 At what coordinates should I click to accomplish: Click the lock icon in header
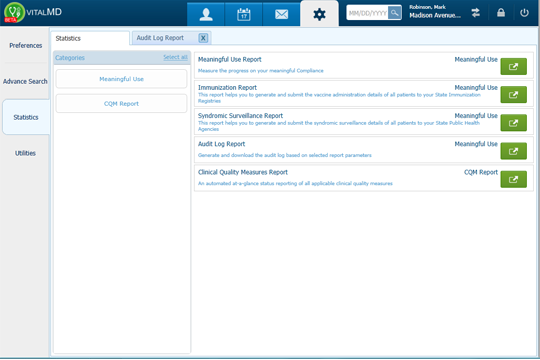(501, 13)
